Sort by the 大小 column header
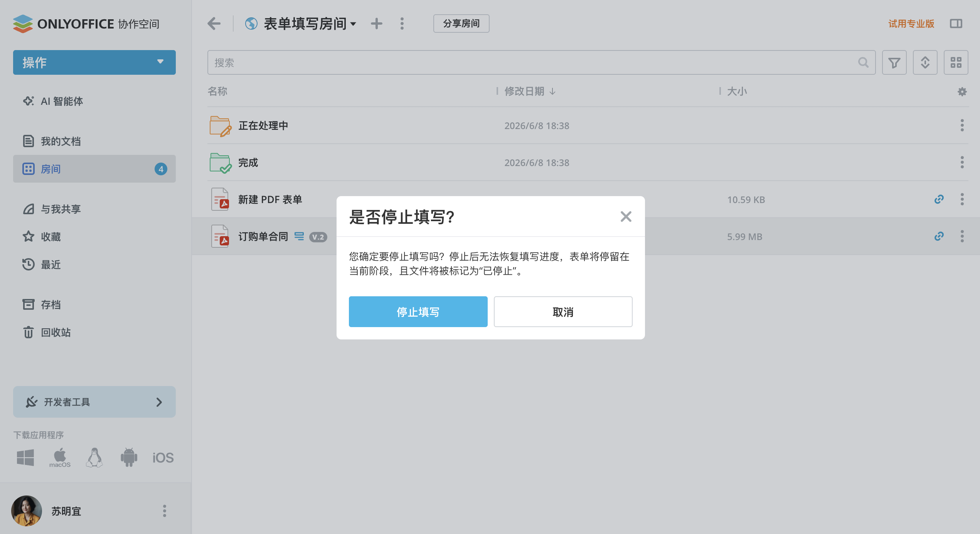Viewport: 980px width, 534px height. click(737, 91)
